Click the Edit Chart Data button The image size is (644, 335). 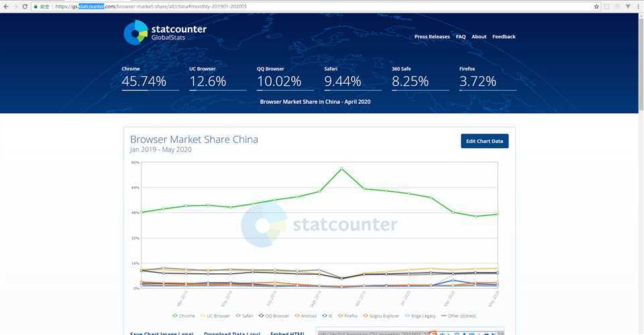coord(484,141)
